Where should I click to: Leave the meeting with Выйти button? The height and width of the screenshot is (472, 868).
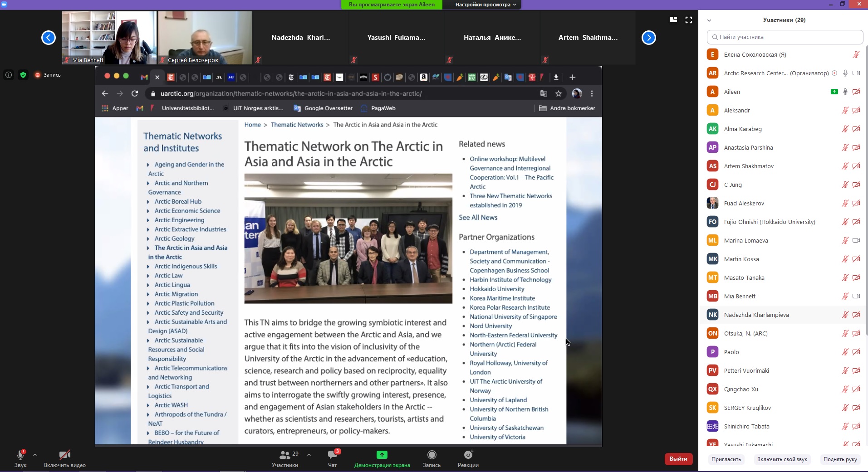pyautogui.click(x=678, y=459)
